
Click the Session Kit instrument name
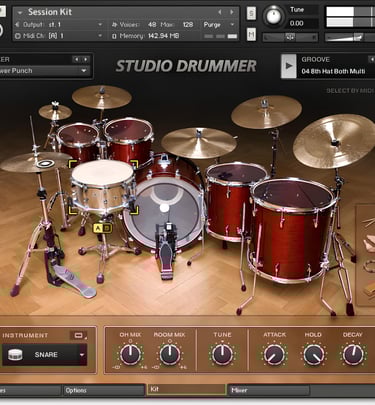(50, 12)
